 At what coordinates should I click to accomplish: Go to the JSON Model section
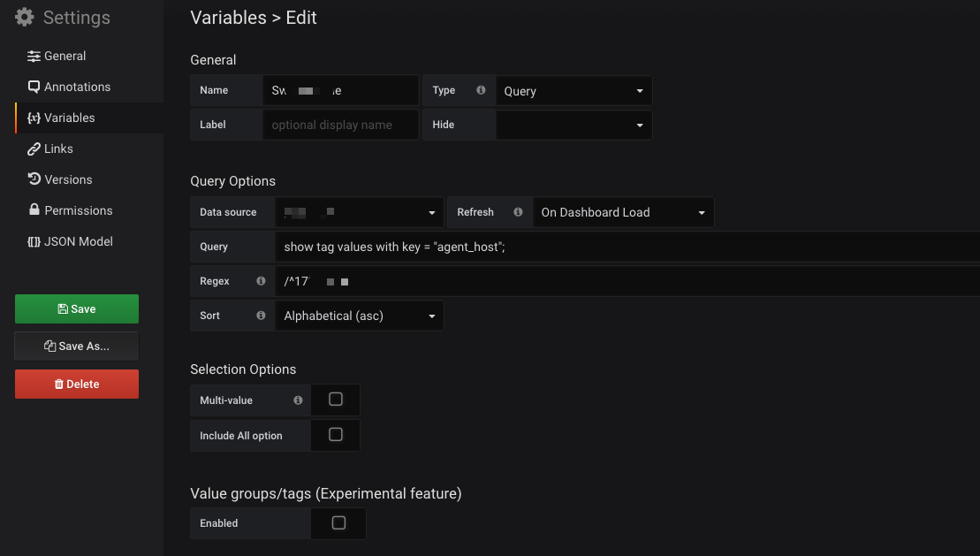click(78, 241)
